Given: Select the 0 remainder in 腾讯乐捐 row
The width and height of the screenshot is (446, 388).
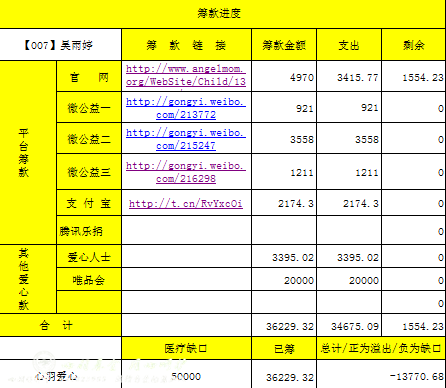Looking at the screenshot, I should [414, 230].
